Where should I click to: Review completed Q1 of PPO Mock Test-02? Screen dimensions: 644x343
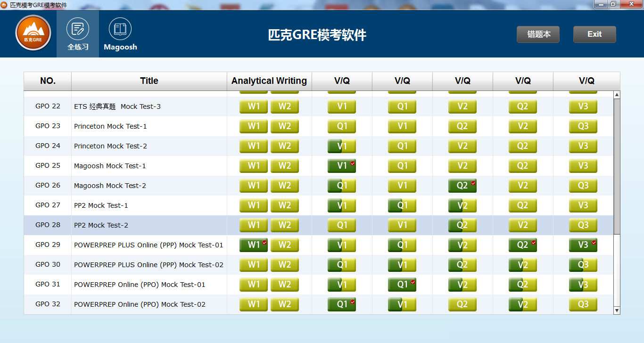[x=342, y=304]
